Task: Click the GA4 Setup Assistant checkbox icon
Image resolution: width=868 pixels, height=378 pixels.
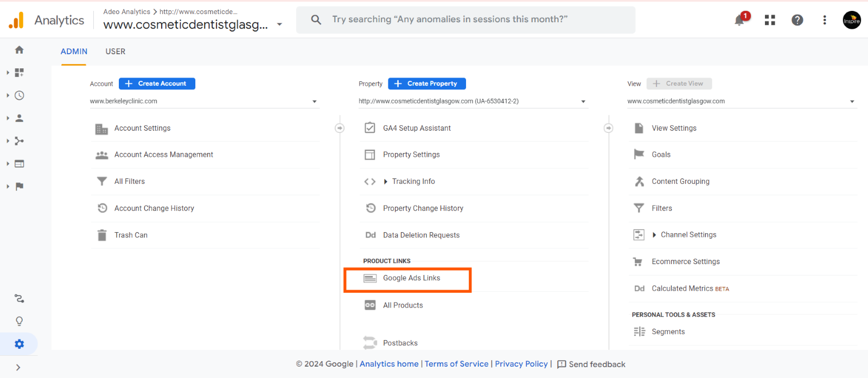Action: [x=370, y=128]
